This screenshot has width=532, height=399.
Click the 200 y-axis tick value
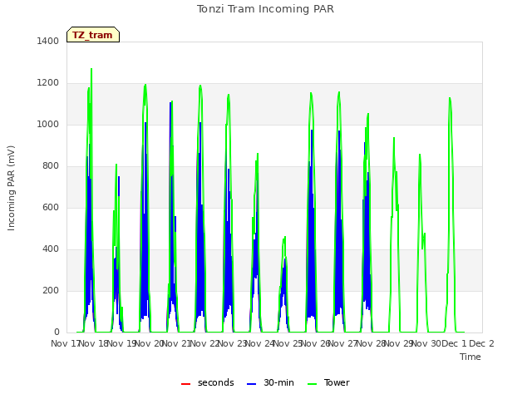click(x=51, y=290)
